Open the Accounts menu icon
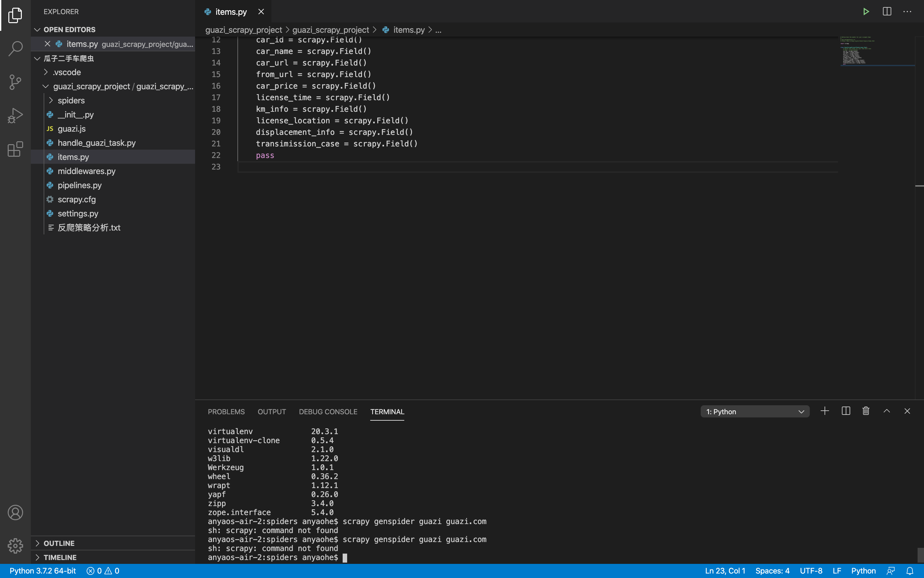 click(15, 512)
